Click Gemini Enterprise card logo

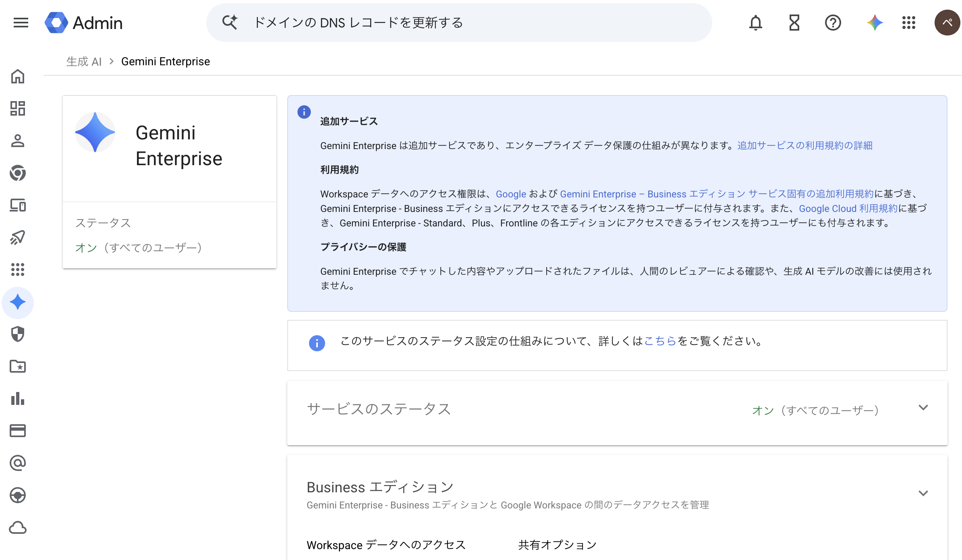pyautogui.click(x=95, y=132)
